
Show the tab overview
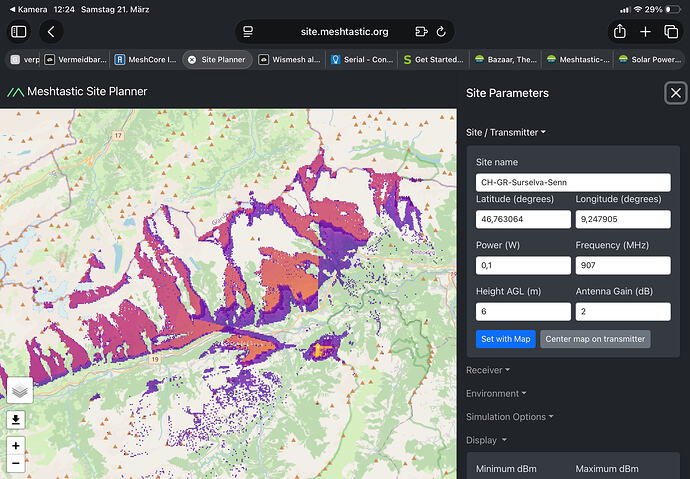click(x=671, y=31)
